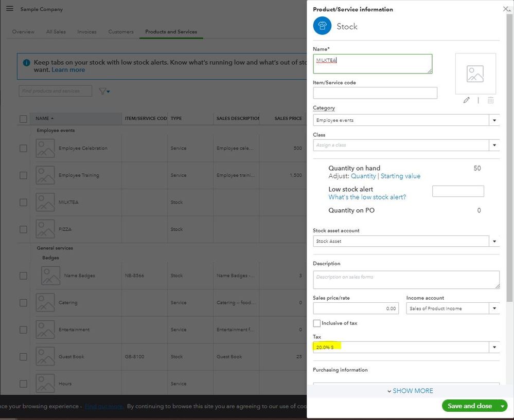514x420 pixels.
Task: Click Entertainment row image thumbnail
Action: pos(45,330)
